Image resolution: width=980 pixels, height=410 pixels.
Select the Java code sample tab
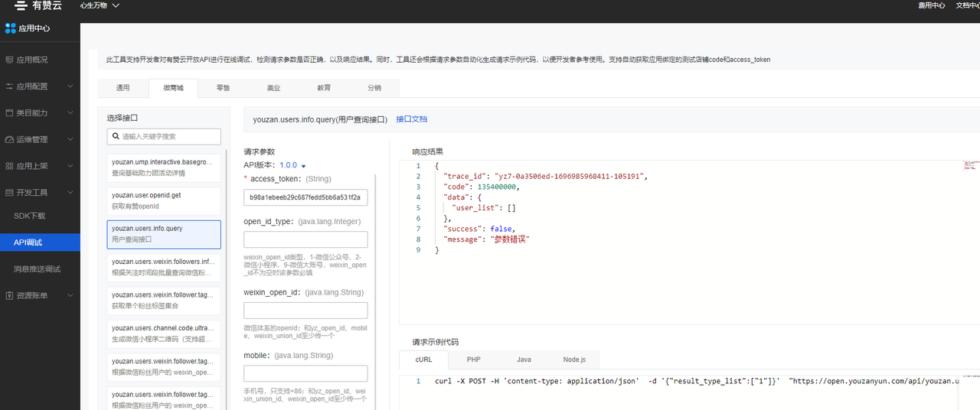(x=524, y=359)
